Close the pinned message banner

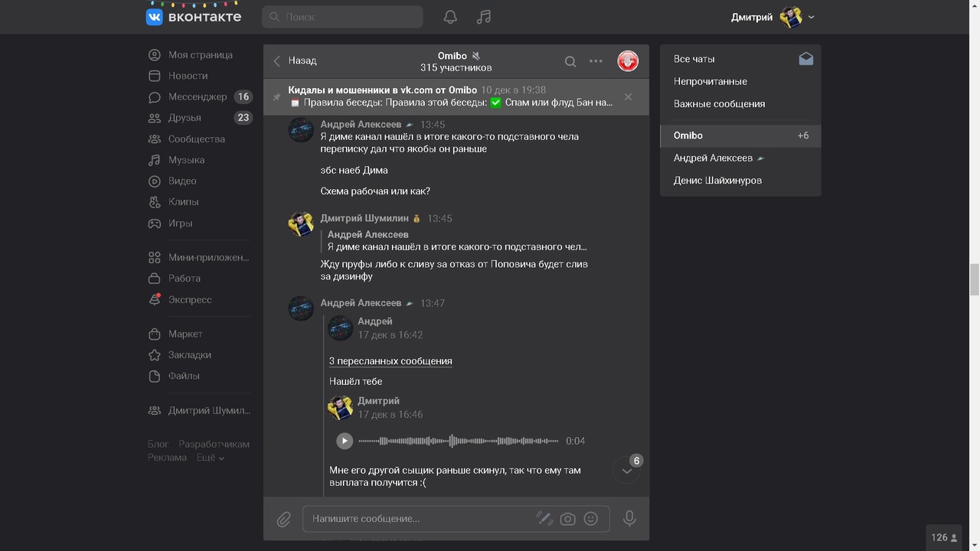point(628,97)
